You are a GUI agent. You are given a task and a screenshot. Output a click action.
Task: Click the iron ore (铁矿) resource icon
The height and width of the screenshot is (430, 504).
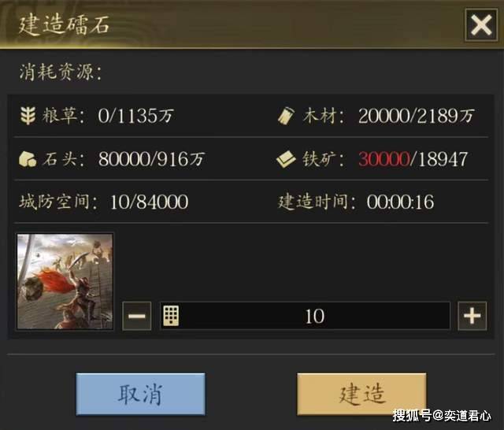pos(286,159)
